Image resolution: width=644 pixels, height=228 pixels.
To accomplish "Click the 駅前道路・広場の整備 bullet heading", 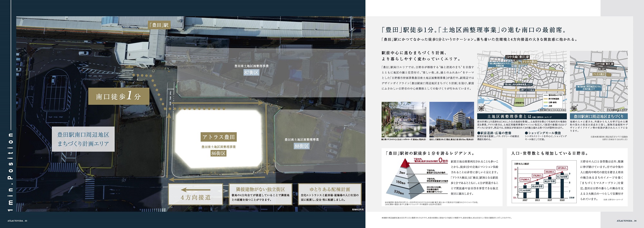I will (494, 133).
